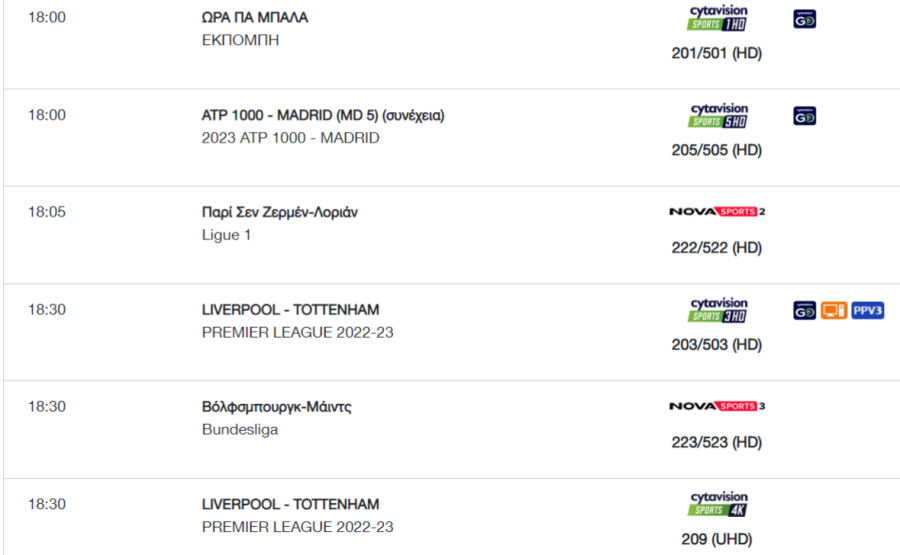Image resolution: width=900 pixels, height=555 pixels.
Task: Open Liverpool - Tottenham on channel 203/503
Action: (x=290, y=310)
